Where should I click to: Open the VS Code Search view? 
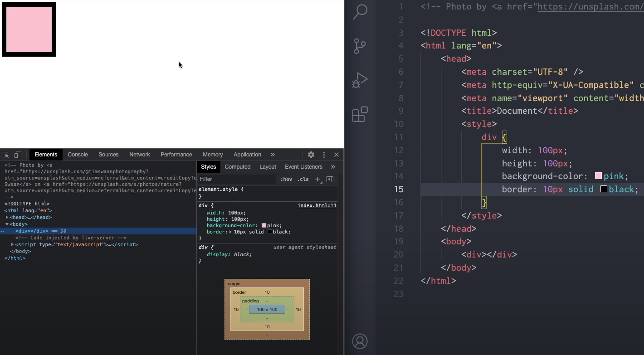pos(360,11)
